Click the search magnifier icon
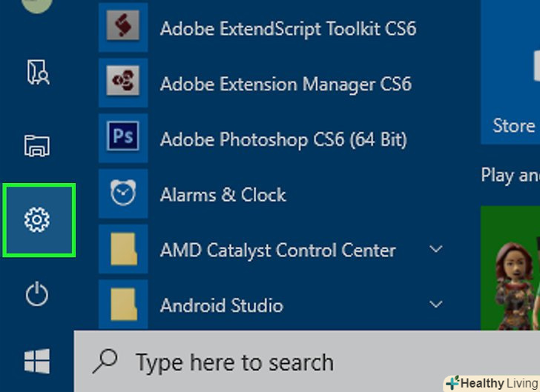This screenshot has width=540, height=392. [107, 362]
